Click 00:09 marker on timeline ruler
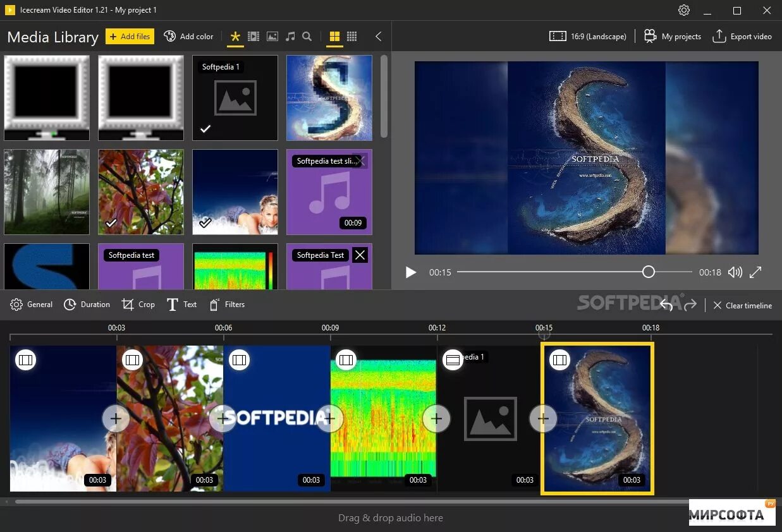Image resolution: width=782 pixels, height=532 pixels. click(330, 327)
